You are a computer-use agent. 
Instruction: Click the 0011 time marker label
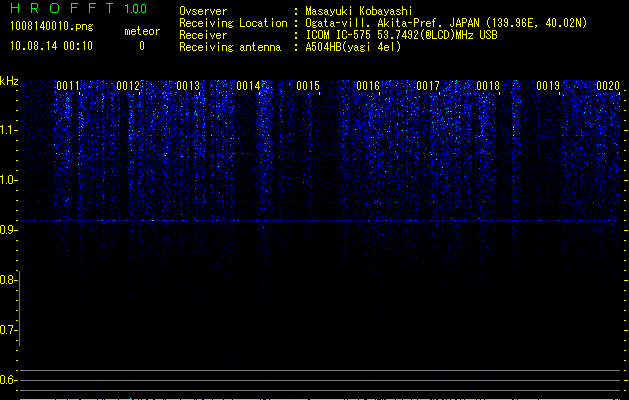click(x=68, y=86)
